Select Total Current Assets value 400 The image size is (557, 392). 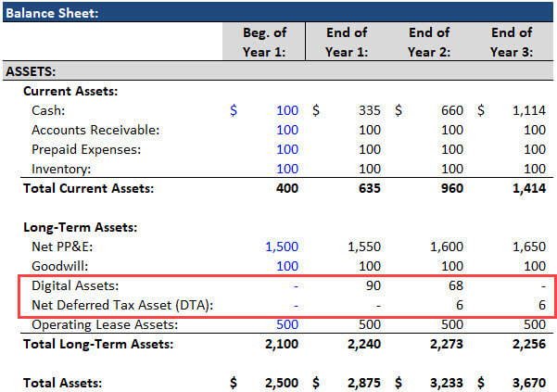tap(287, 188)
